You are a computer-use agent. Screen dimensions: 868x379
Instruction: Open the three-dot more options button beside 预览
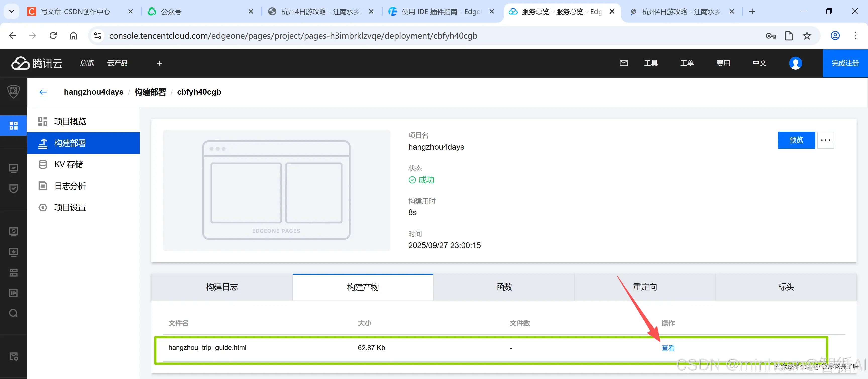pyautogui.click(x=825, y=140)
